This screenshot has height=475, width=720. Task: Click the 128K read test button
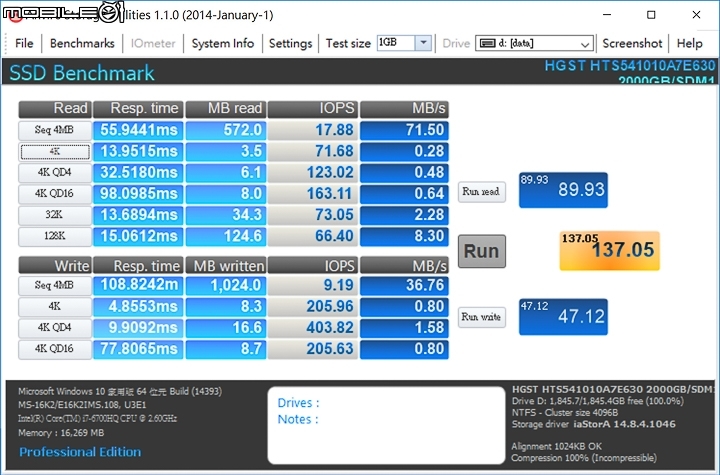click(55, 236)
